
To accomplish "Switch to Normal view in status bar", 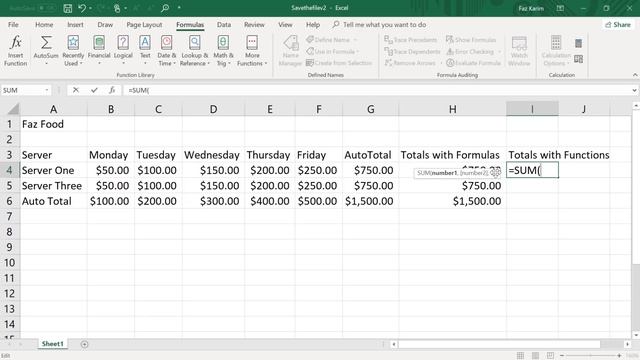I will (x=520, y=356).
